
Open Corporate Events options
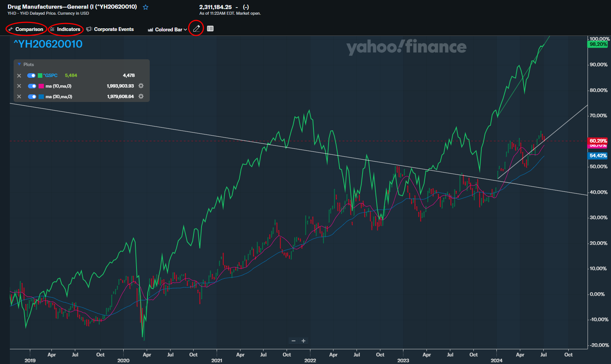pos(110,29)
